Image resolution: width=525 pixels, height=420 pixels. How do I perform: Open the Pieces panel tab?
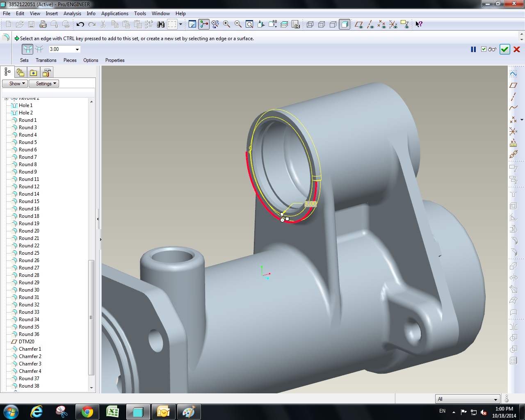click(70, 60)
